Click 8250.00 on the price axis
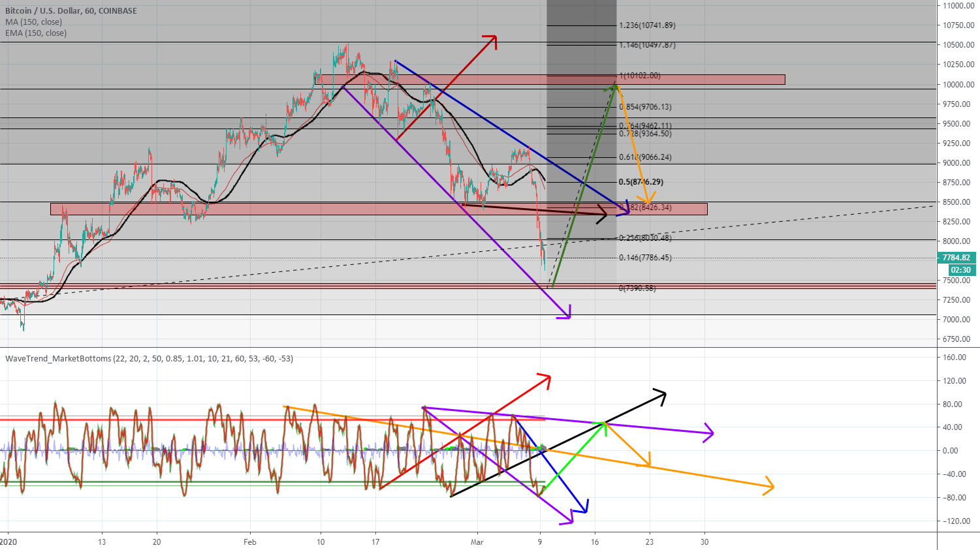980x550 pixels. (x=957, y=222)
